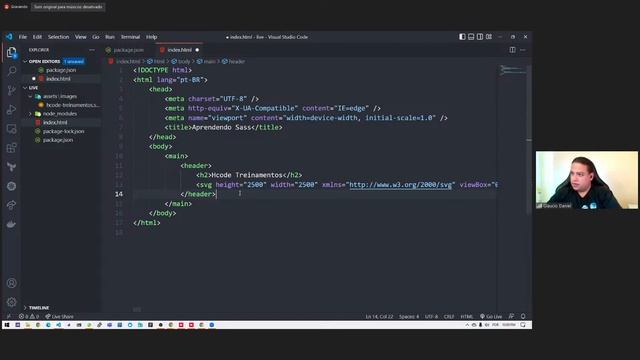Open the Search view in activity bar
640x360 pixels.
(11, 71)
